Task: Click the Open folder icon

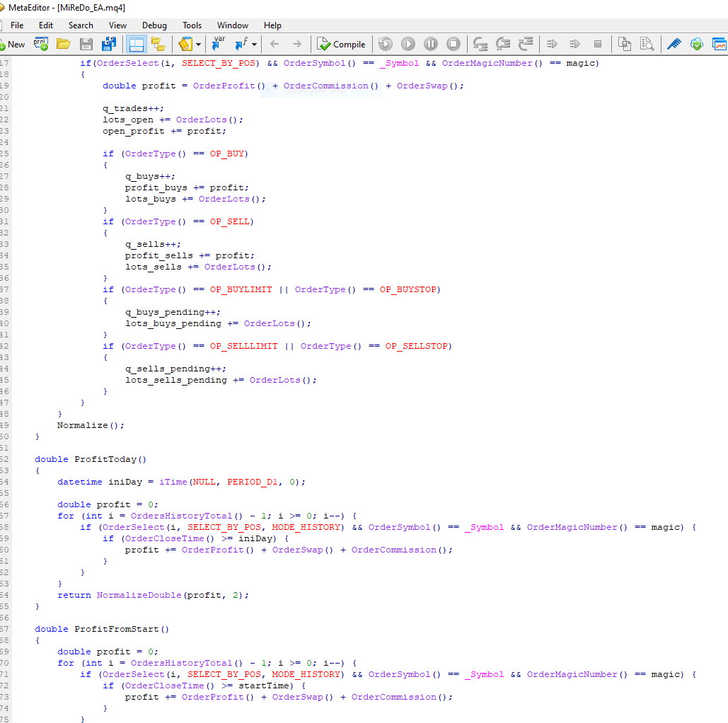Action: pos(64,44)
